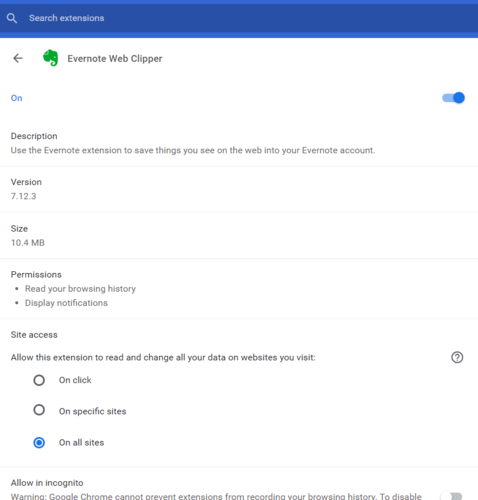This screenshot has height=500, width=478.
Task: Enable the Allow in incognito toggle
Action: pos(451,496)
